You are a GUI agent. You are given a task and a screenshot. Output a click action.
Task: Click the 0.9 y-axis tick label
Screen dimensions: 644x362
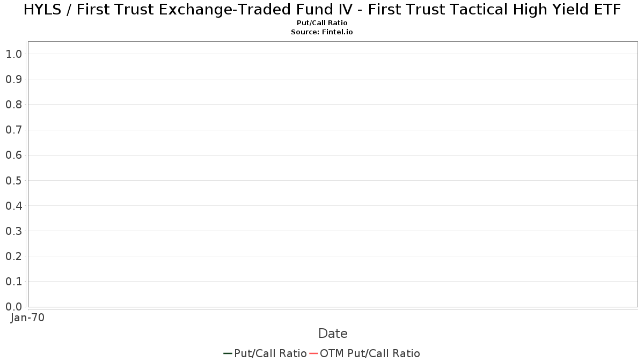pos(13,79)
